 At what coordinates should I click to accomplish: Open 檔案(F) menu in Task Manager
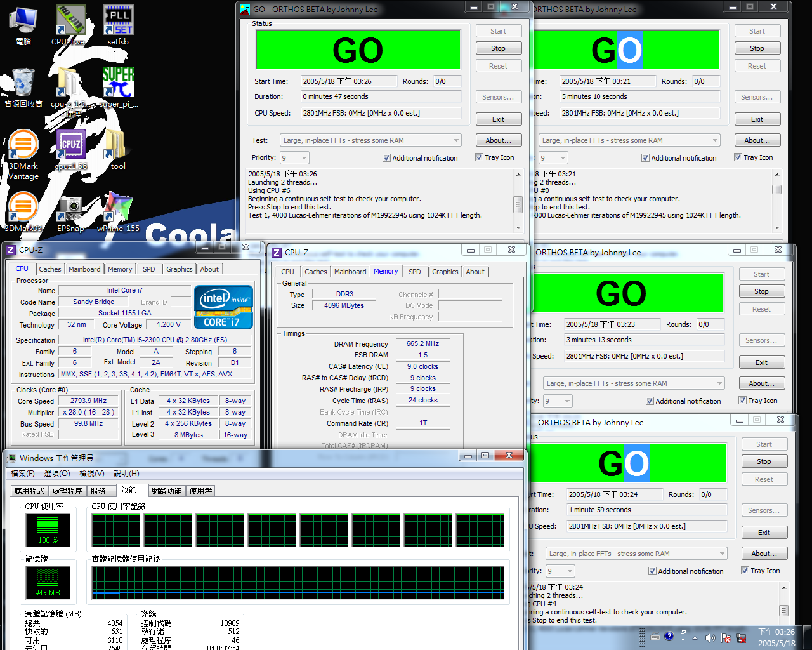(23, 474)
